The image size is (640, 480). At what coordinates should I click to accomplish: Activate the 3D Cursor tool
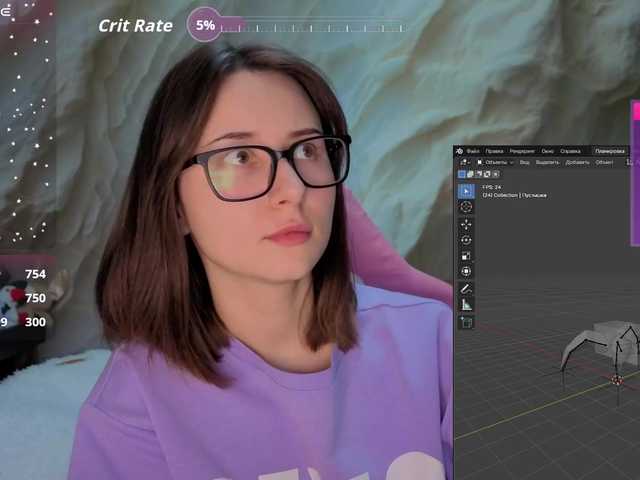point(466,207)
